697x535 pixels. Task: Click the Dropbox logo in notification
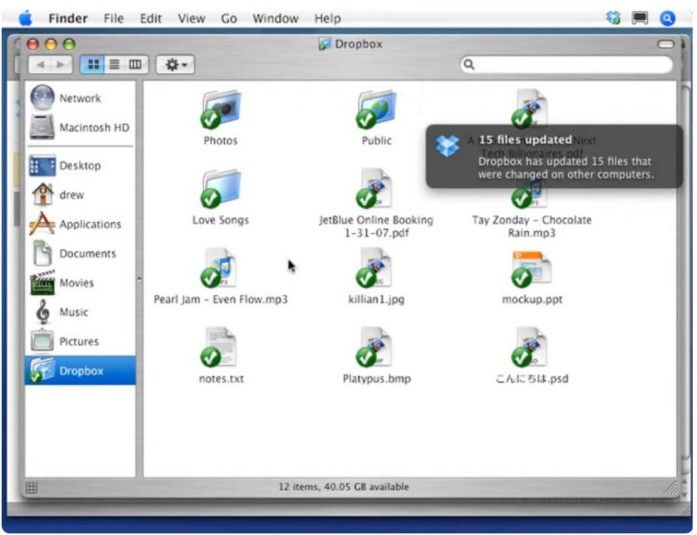pos(447,146)
